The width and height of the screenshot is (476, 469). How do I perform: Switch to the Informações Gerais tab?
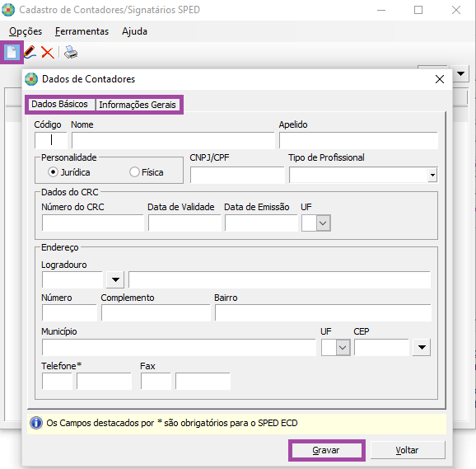(138, 105)
